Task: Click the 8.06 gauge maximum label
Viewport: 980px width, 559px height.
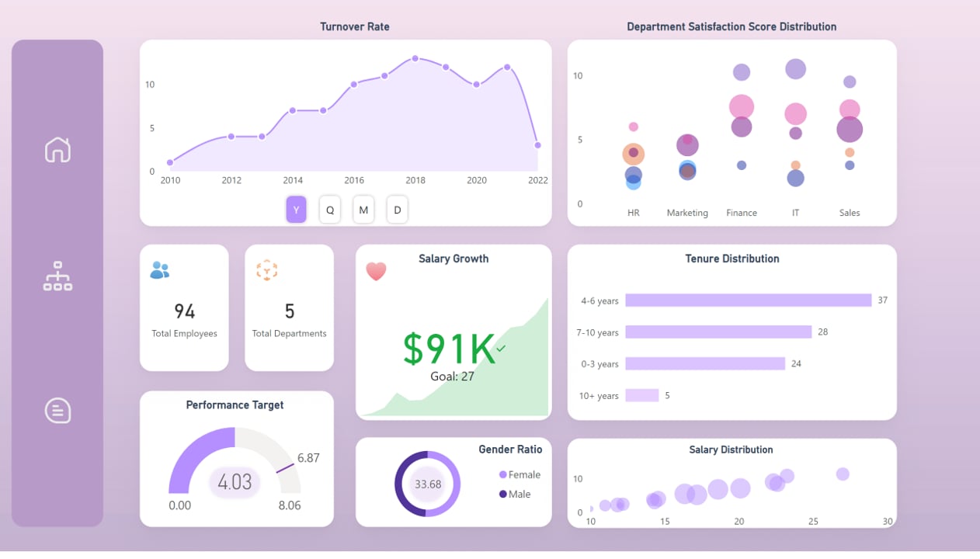Action: 289,505
